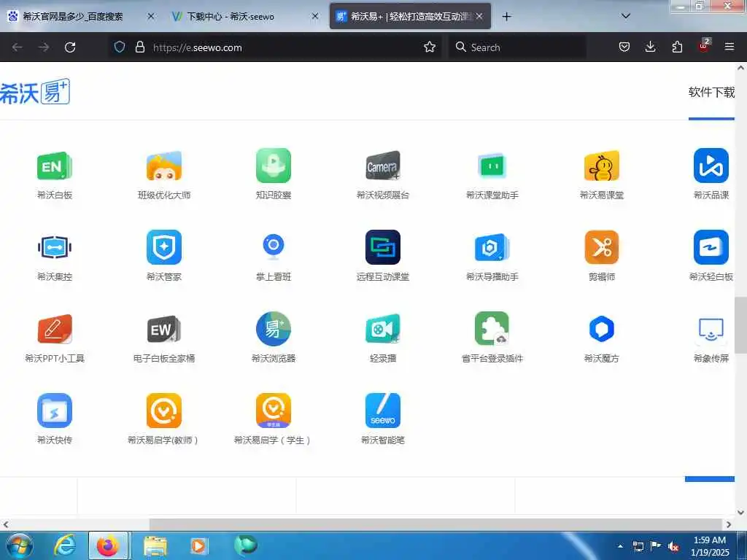The image size is (747, 560).
Task: Open the Windows Start menu
Action: (20, 545)
